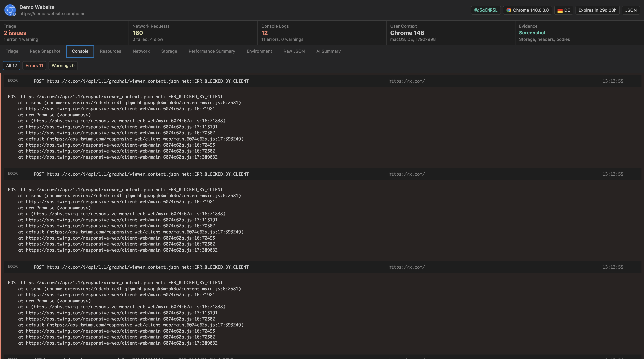Click '0 failed, 4 slow' network subtitle

pos(148,40)
